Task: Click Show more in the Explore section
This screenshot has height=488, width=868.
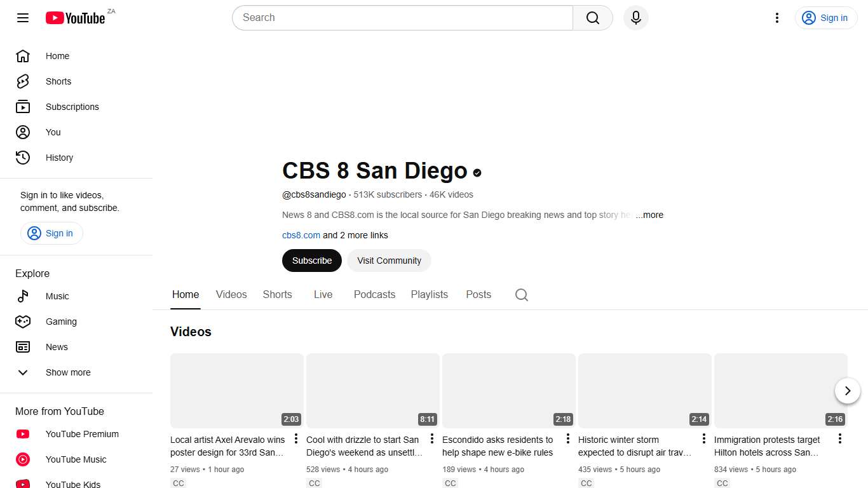Action: pyautogui.click(x=68, y=372)
